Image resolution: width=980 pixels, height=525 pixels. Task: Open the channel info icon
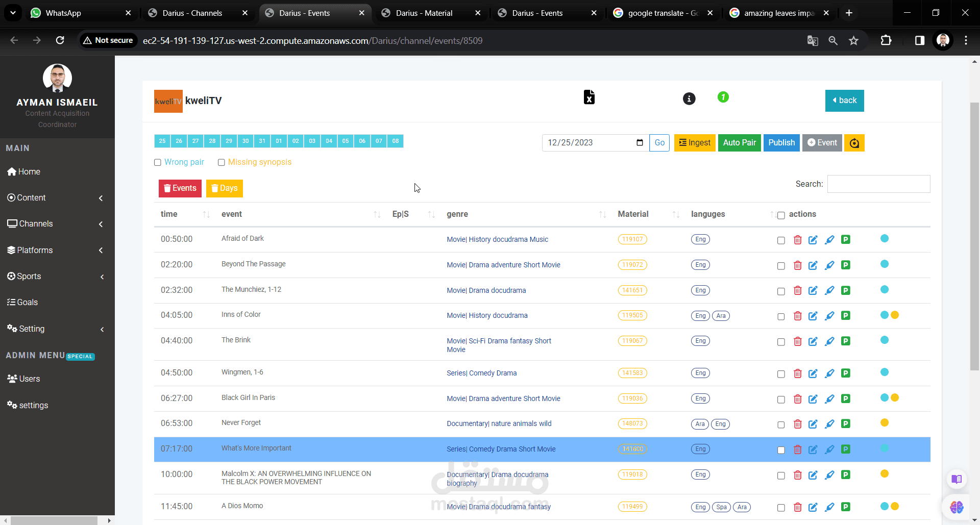(689, 99)
